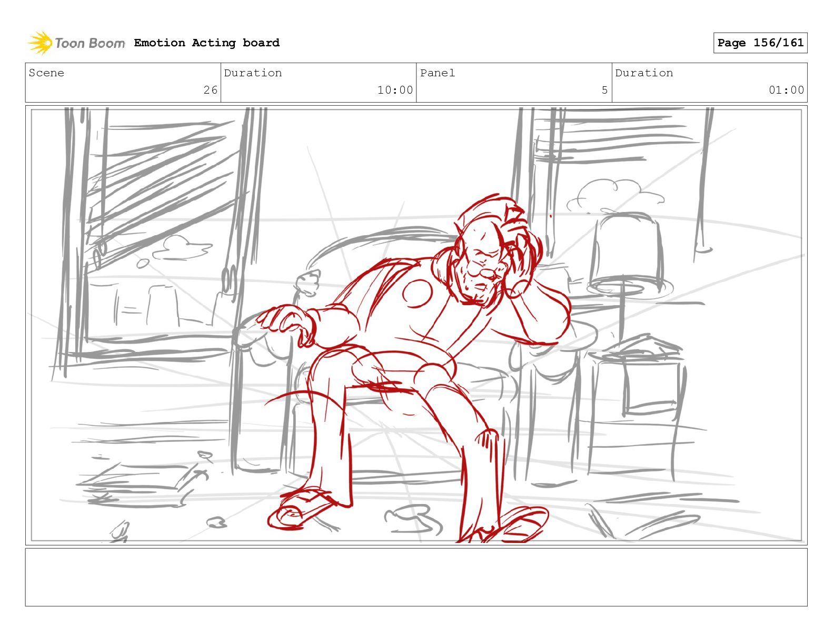Click the Duration label next to Scene

coord(253,73)
